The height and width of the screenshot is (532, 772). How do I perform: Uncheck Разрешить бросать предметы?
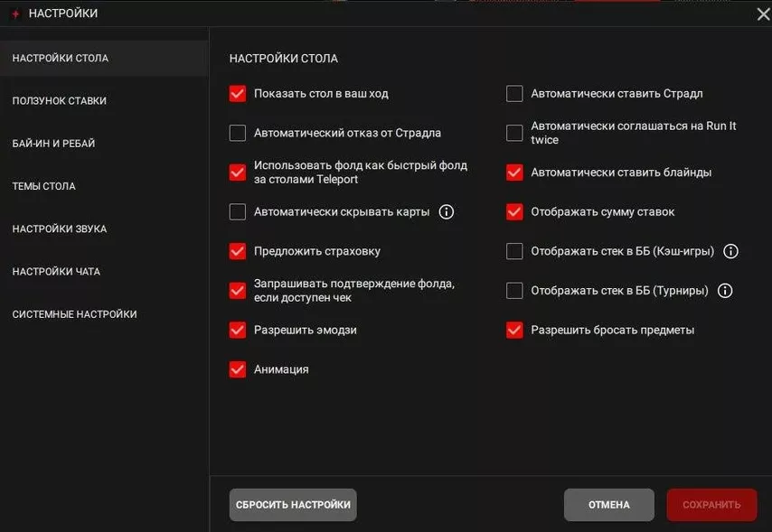[514, 331]
